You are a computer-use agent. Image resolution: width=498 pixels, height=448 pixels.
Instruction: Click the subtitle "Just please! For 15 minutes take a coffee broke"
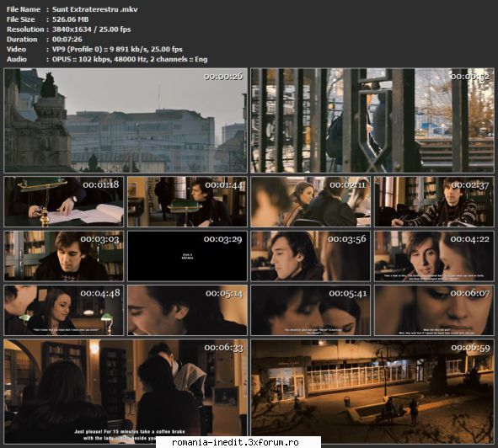[130, 431]
